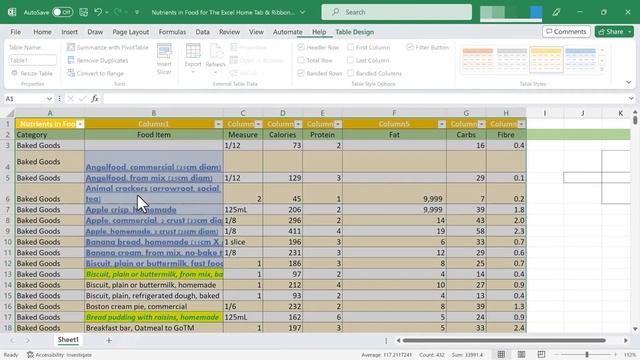Toggle the Last Column checkbox
The width and height of the screenshot is (640, 360).
coord(350,60)
